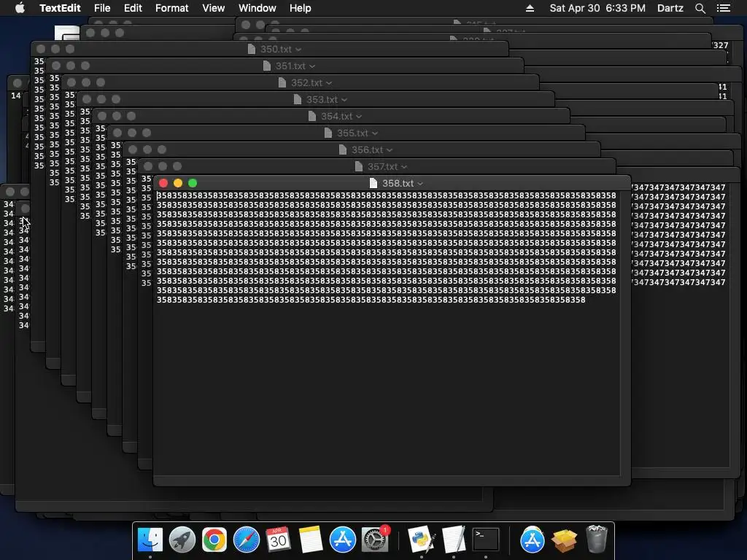Click the TextEdit icon in the Dock
This screenshot has width=747, height=560.
click(453, 540)
